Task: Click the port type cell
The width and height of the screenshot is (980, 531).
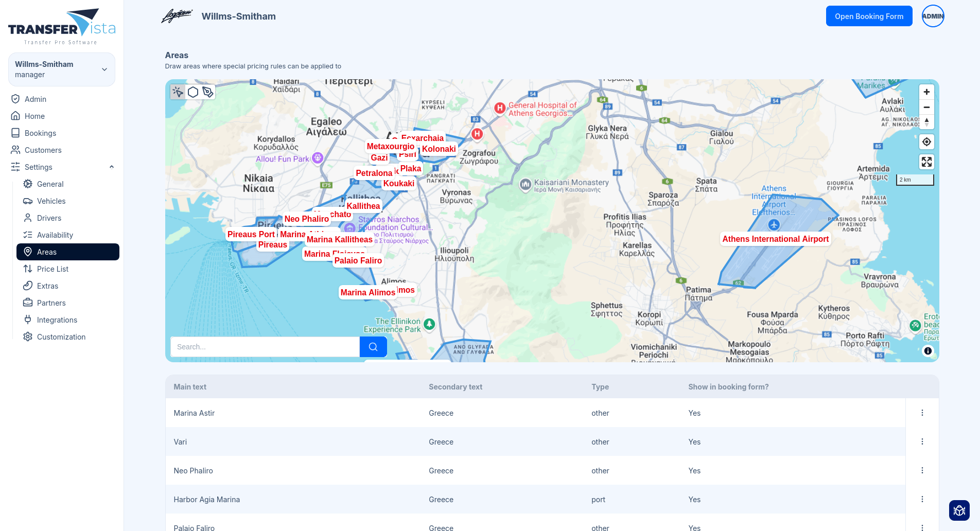Action: point(598,499)
